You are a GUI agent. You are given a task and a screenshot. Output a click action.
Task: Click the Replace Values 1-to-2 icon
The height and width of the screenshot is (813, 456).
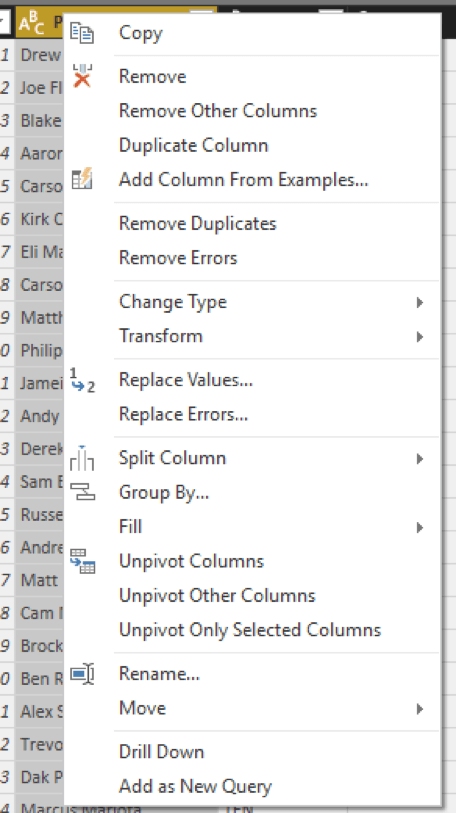pyautogui.click(x=82, y=380)
